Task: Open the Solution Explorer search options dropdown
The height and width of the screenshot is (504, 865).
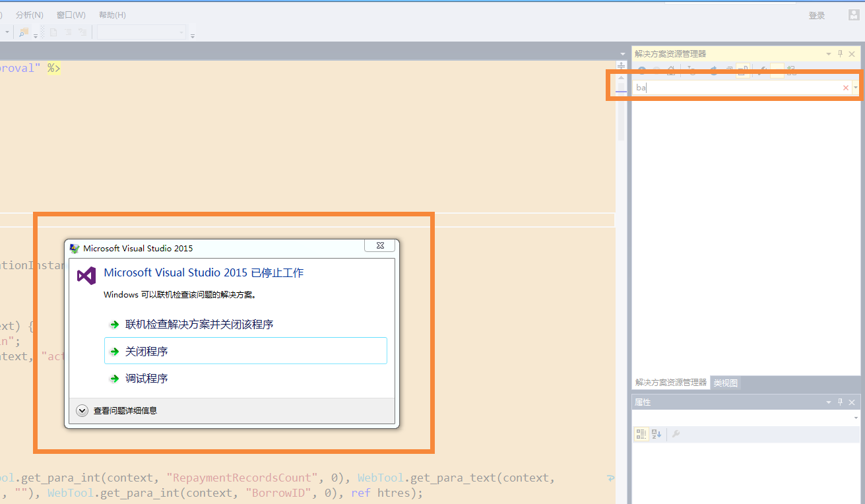Action: click(856, 88)
